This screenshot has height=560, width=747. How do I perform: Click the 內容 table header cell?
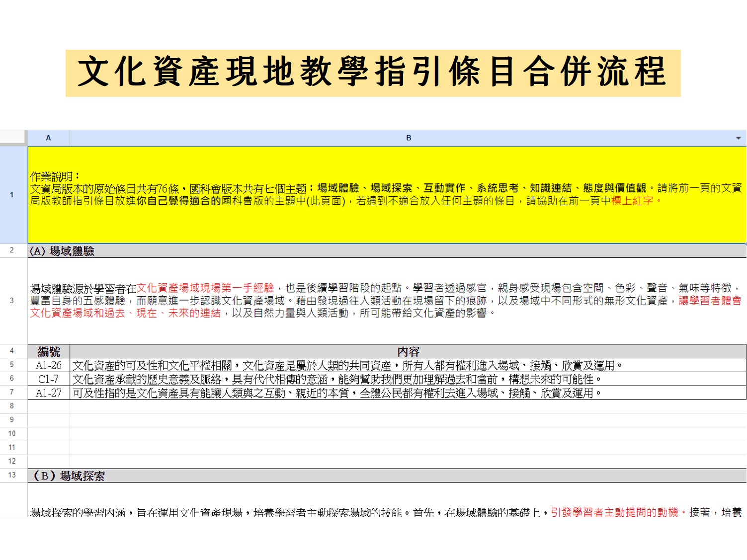point(408,351)
